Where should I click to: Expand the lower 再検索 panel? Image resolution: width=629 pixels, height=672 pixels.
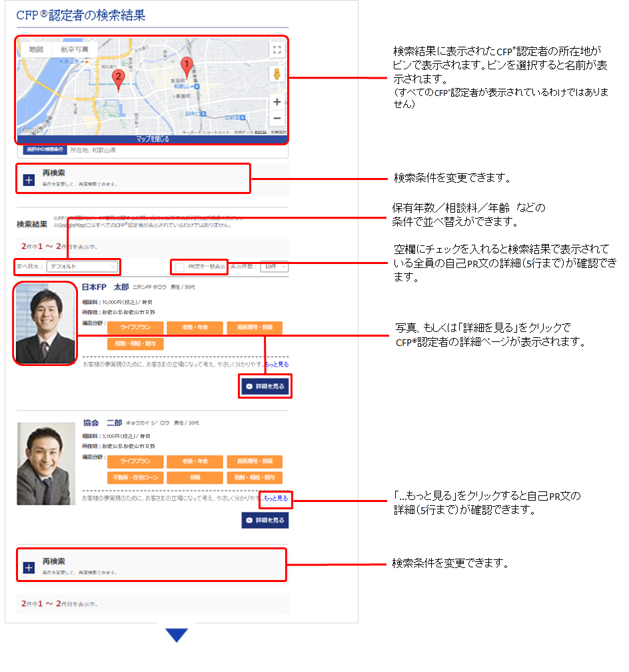[28, 567]
